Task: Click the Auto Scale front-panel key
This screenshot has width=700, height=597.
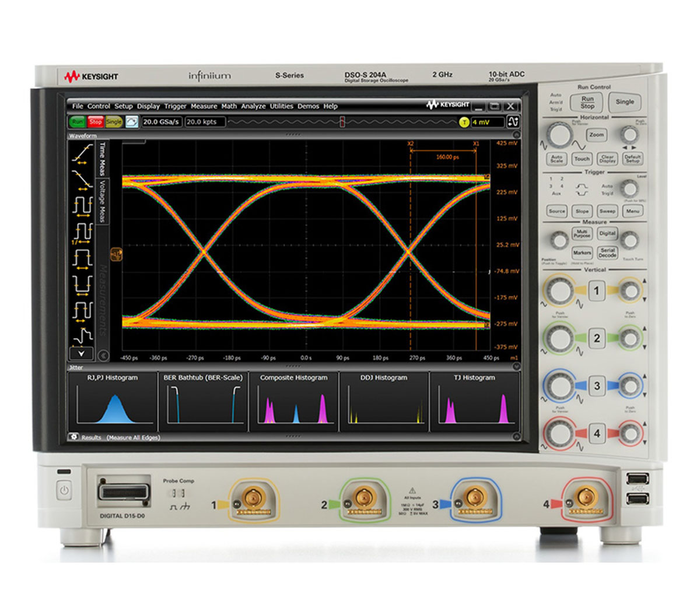Action: [556, 159]
